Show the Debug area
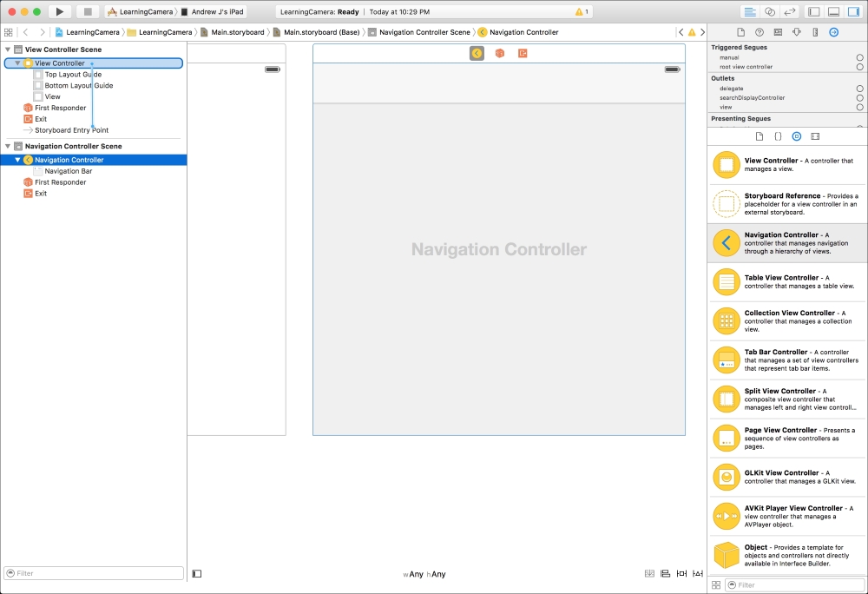The image size is (868, 594). [x=835, y=11]
